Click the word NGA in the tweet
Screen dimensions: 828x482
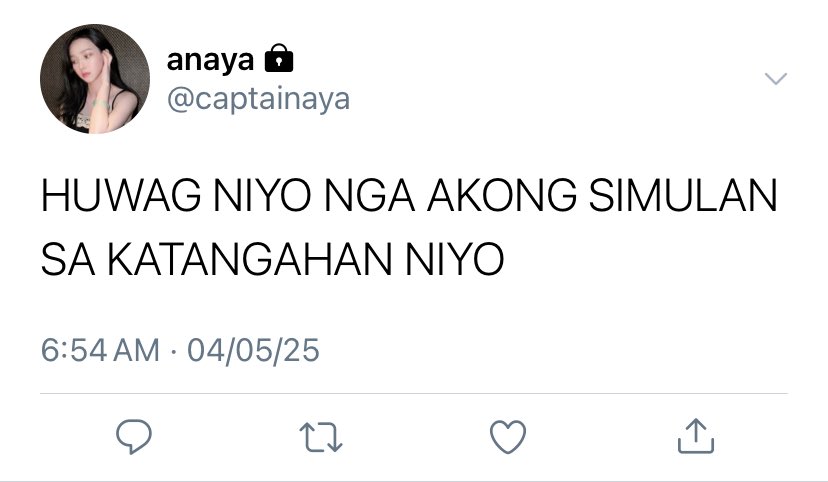(369, 195)
